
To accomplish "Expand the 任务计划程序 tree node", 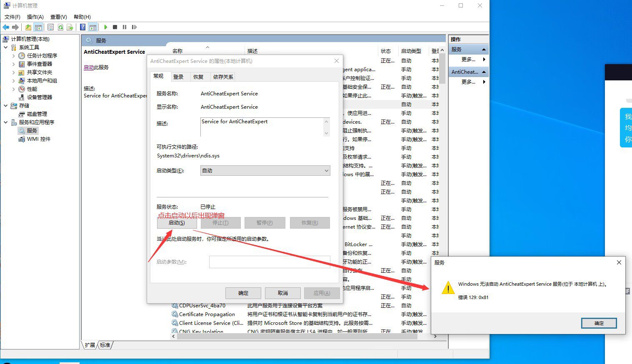I will [x=13, y=55].
